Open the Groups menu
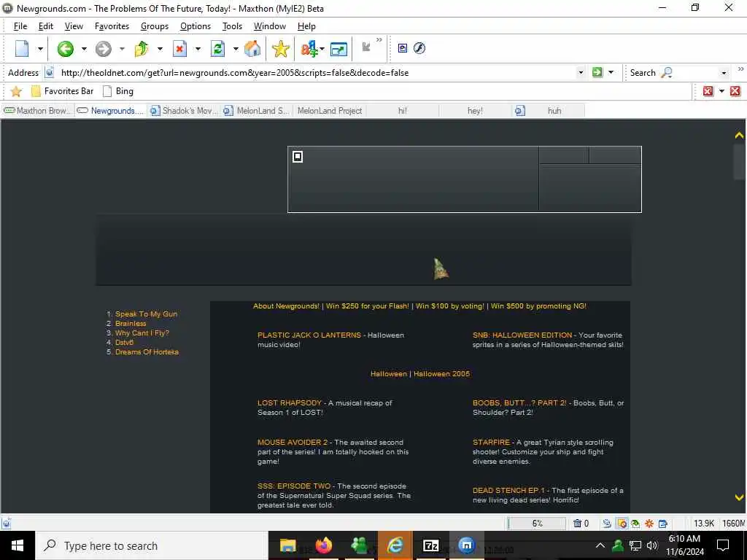 pyautogui.click(x=155, y=26)
